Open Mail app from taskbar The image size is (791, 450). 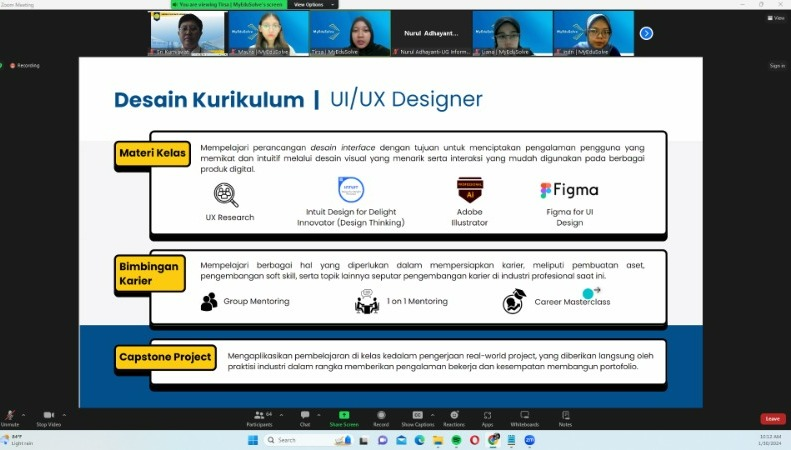coord(402,440)
